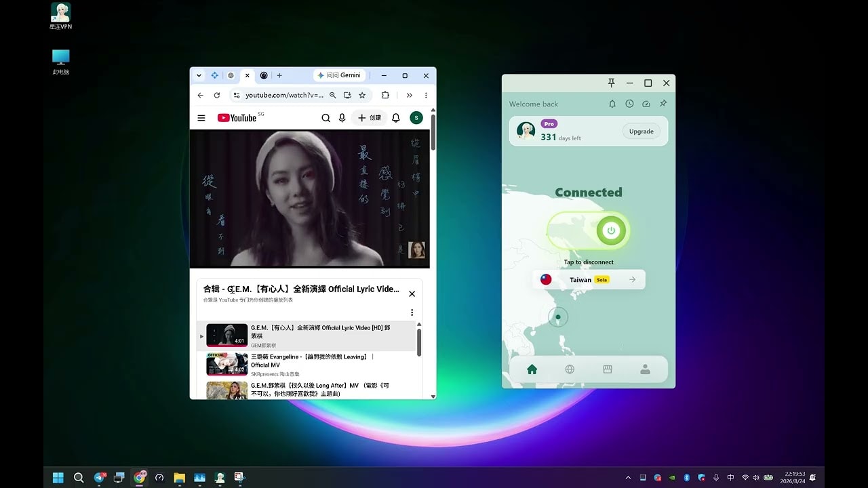
Task: Click the YouTube logo
Action: (237, 118)
